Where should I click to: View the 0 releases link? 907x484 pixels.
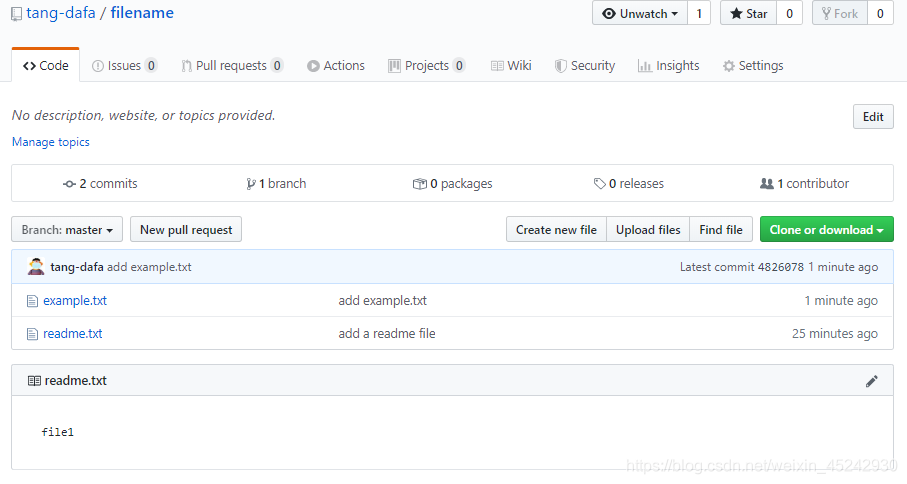629,183
